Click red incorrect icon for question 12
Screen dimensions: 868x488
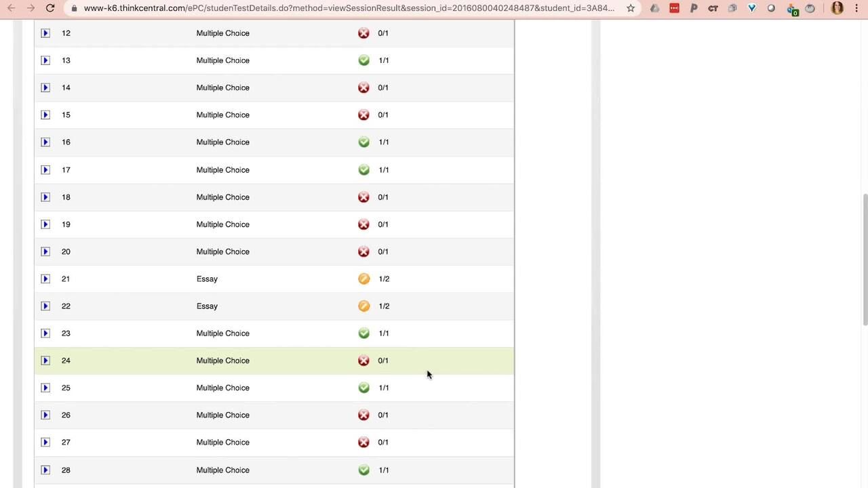(364, 33)
